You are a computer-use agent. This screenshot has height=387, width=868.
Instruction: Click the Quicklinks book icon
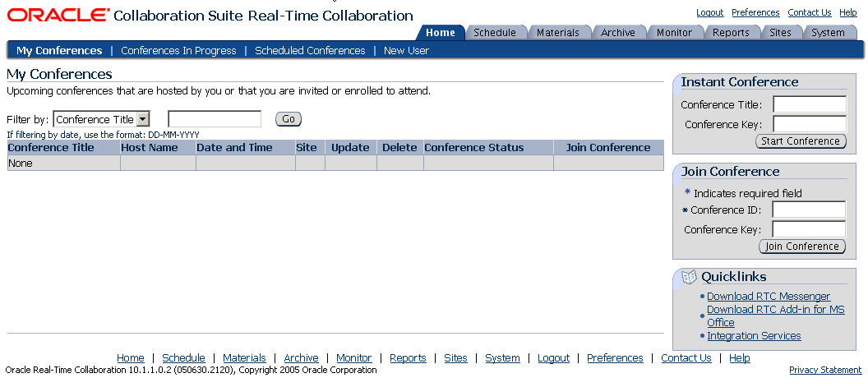click(x=688, y=277)
